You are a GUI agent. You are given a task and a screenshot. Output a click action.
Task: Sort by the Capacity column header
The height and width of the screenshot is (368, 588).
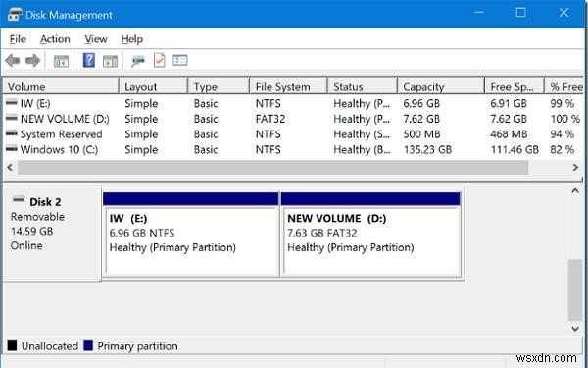(441, 86)
